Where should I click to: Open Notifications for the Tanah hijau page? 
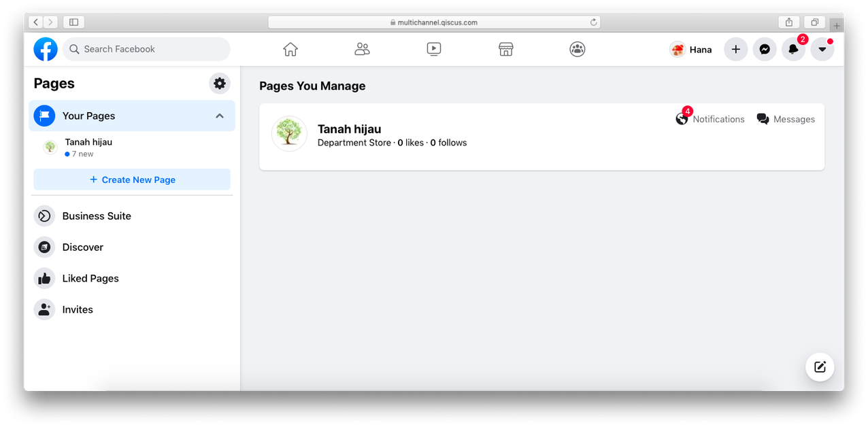click(x=710, y=119)
